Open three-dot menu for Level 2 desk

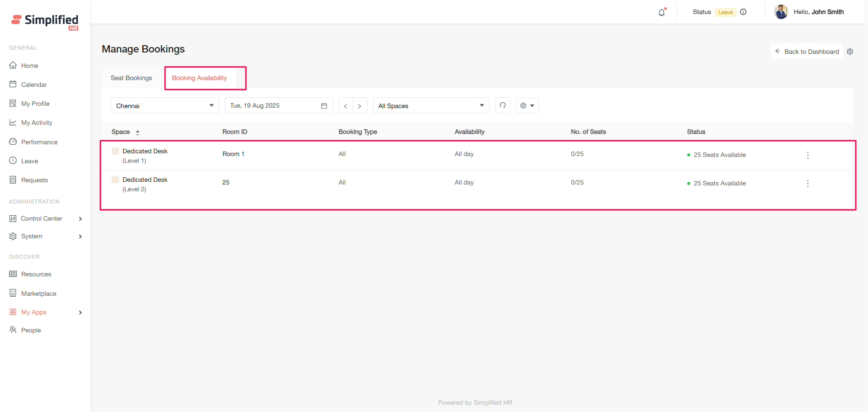[x=807, y=184]
